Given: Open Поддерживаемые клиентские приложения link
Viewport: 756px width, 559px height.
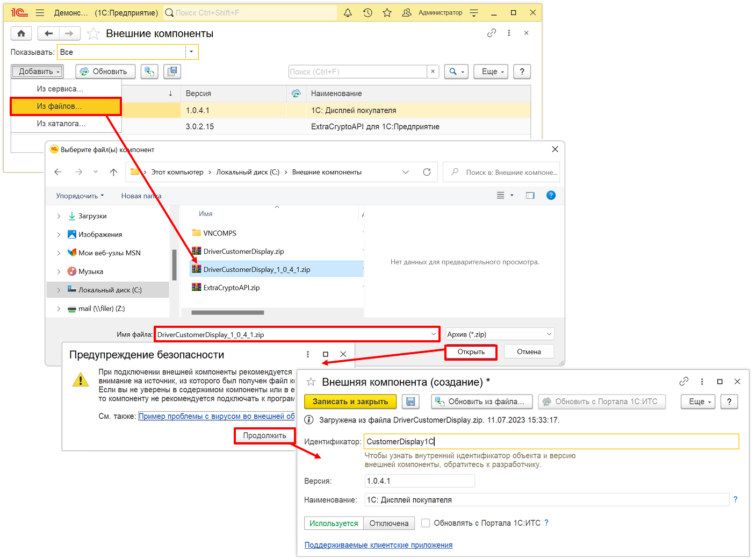Looking at the screenshot, I should [378, 545].
